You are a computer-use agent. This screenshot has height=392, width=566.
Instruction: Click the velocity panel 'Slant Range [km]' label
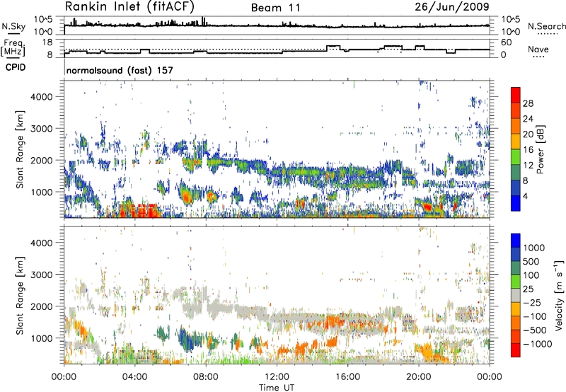(x=20, y=295)
